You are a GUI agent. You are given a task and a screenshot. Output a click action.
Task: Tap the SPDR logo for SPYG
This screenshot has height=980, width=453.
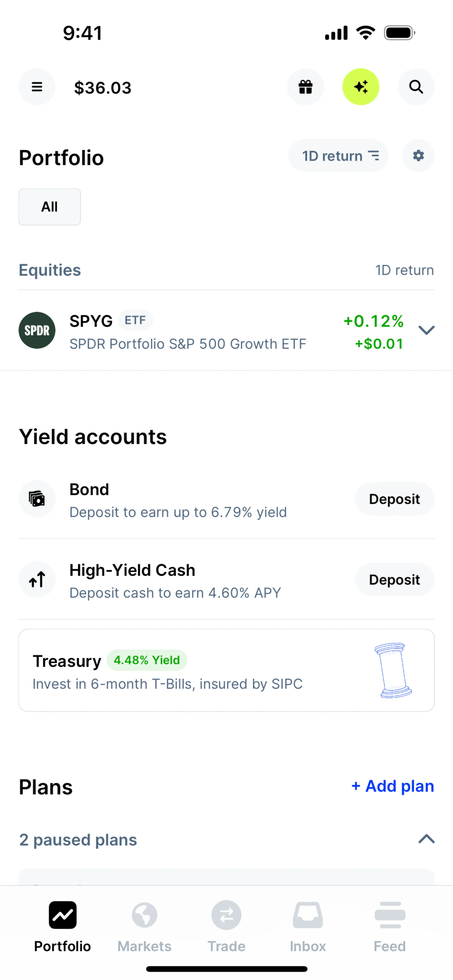pyautogui.click(x=37, y=330)
